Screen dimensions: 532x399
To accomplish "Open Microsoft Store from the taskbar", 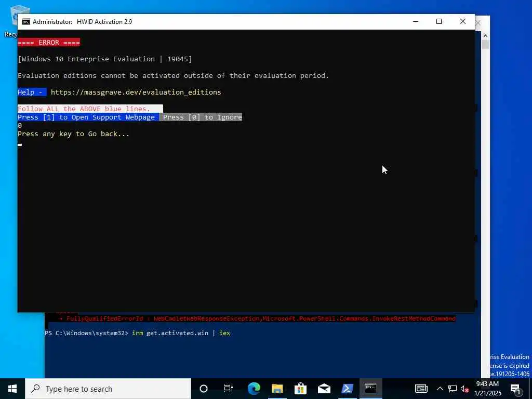I will click(x=301, y=389).
